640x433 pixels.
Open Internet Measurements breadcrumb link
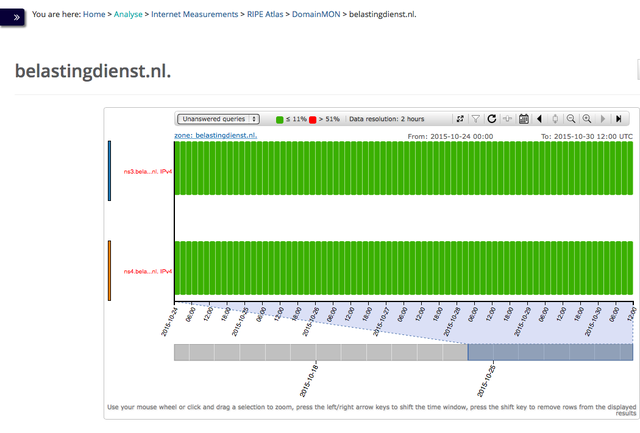tap(194, 14)
